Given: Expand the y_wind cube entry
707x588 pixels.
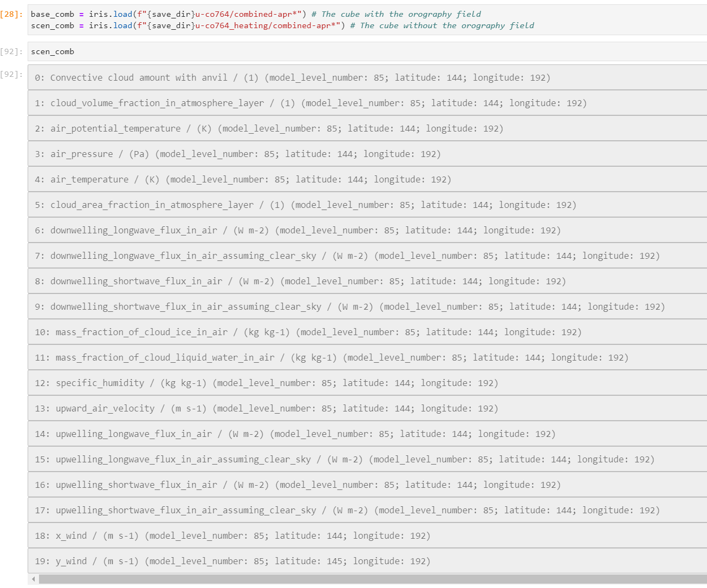Looking at the screenshot, I should [228, 561].
